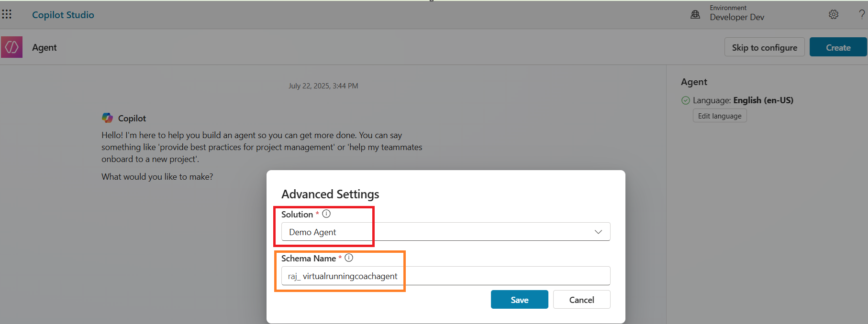Click the pink Agent logo icon
The height and width of the screenshot is (324, 868).
[11, 47]
